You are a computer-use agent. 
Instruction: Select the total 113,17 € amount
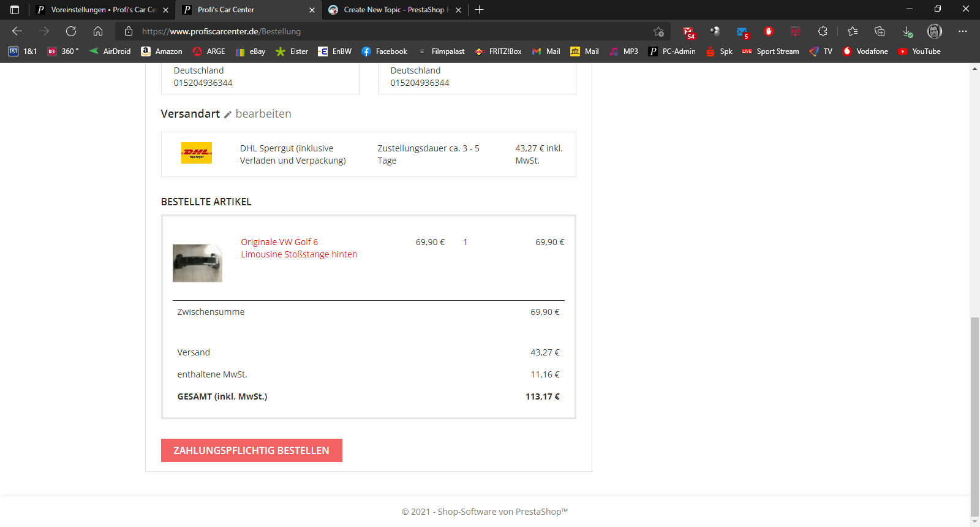(x=543, y=396)
